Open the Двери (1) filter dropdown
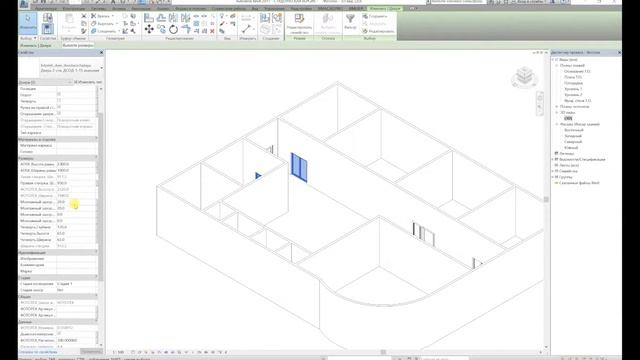Viewport: 640px width, 360px height. 46,82
